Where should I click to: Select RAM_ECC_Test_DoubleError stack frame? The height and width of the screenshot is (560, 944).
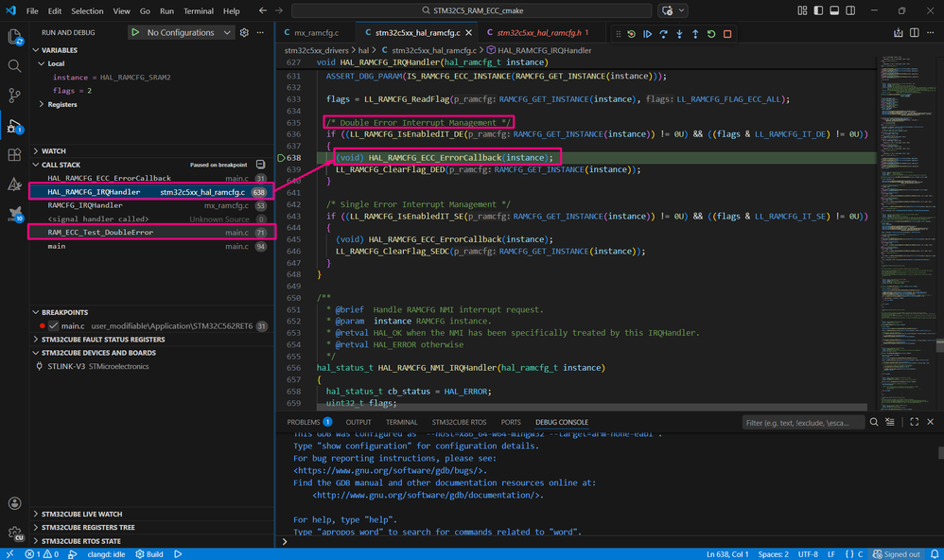(x=152, y=233)
